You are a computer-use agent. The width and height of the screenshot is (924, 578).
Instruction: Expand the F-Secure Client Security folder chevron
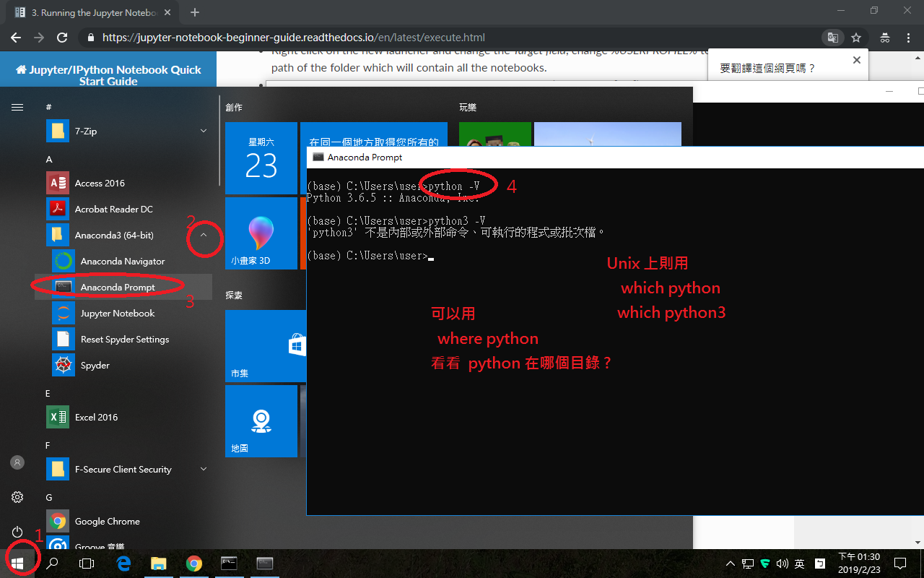click(x=204, y=469)
